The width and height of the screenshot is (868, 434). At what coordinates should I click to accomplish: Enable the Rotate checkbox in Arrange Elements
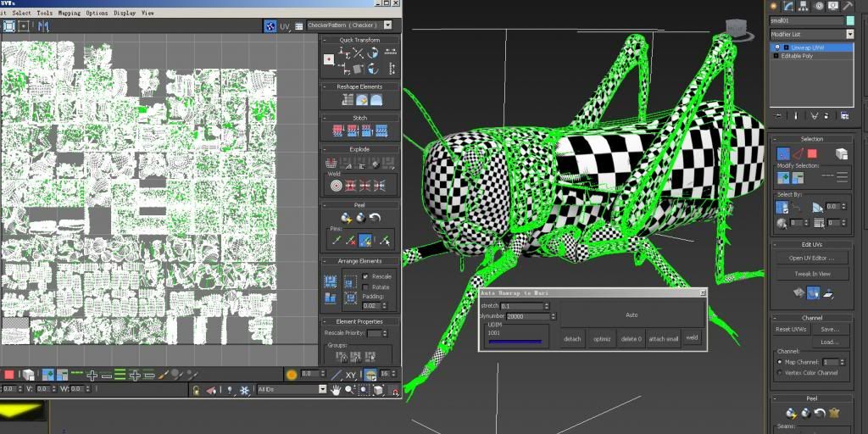(x=365, y=287)
